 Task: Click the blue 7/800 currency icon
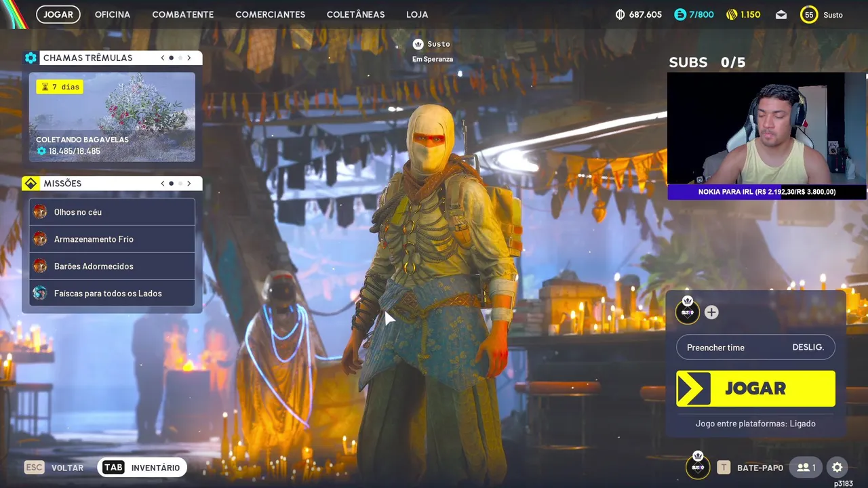(680, 14)
